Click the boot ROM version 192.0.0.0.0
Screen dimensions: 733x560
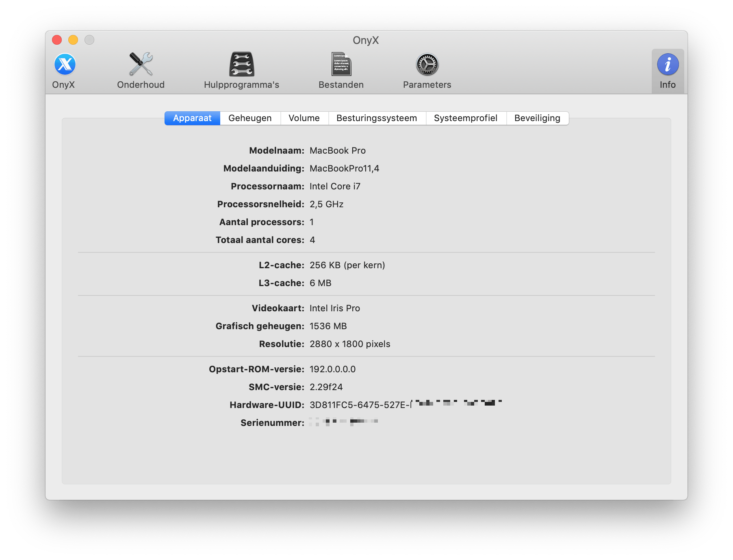[333, 369]
